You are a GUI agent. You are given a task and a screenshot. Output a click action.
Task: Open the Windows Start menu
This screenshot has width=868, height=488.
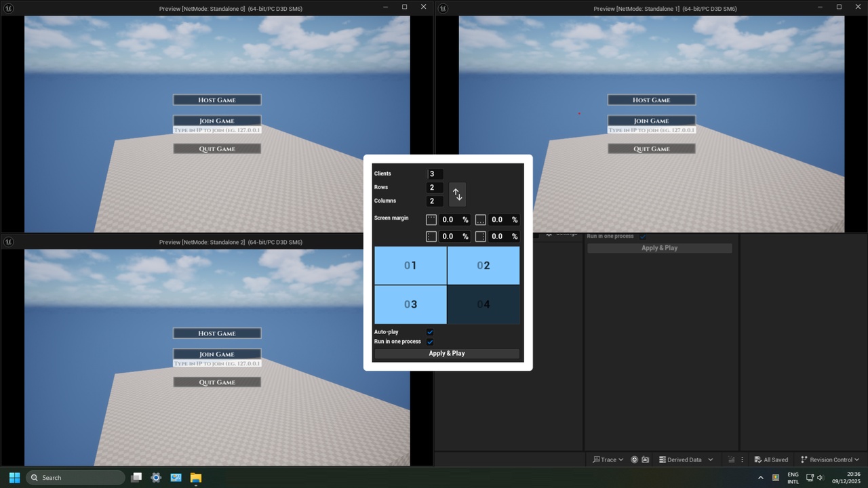[x=14, y=477]
